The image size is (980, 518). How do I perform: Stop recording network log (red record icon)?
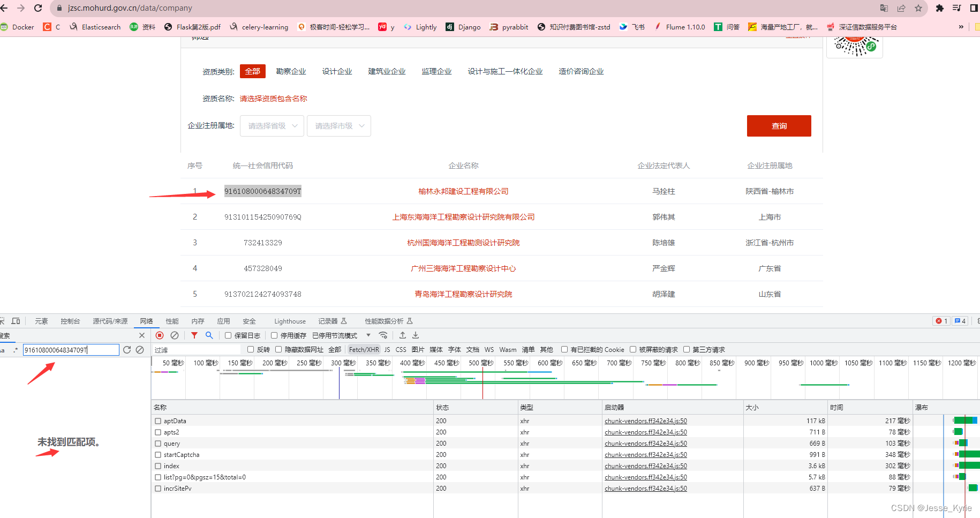click(160, 335)
